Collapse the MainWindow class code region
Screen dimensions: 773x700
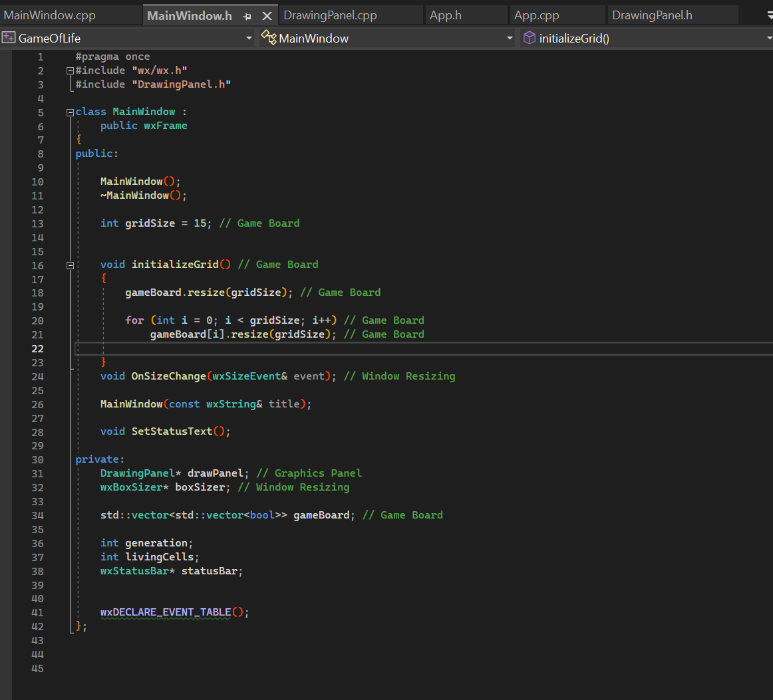69,111
